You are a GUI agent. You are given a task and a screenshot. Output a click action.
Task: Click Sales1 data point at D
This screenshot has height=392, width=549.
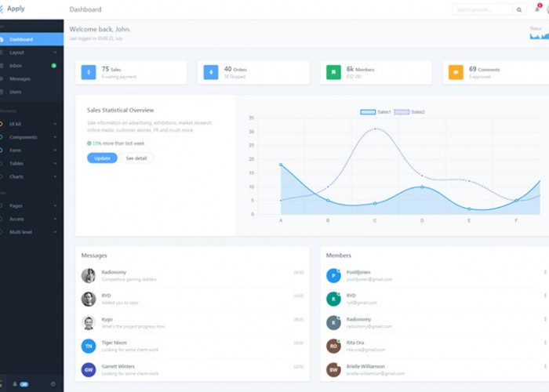[x=422, y=187]
